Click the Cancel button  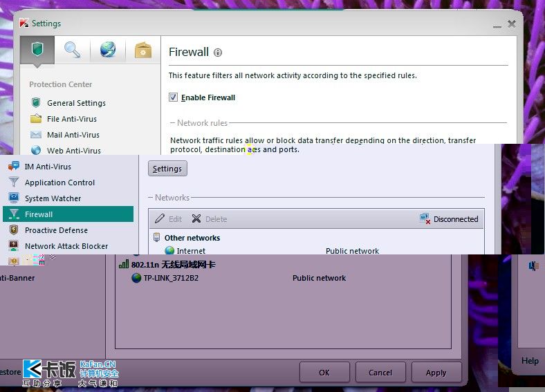[x=380, y=373]
